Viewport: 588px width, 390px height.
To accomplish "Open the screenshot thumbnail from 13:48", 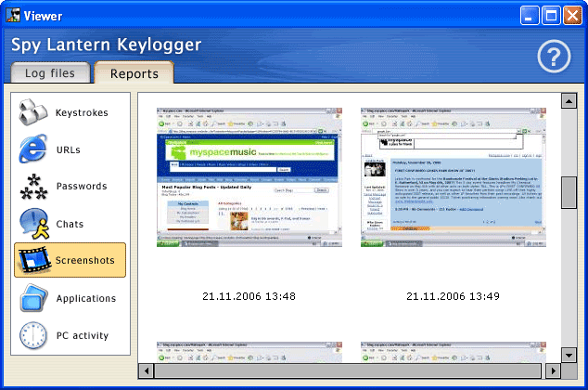I will [249, 177].
